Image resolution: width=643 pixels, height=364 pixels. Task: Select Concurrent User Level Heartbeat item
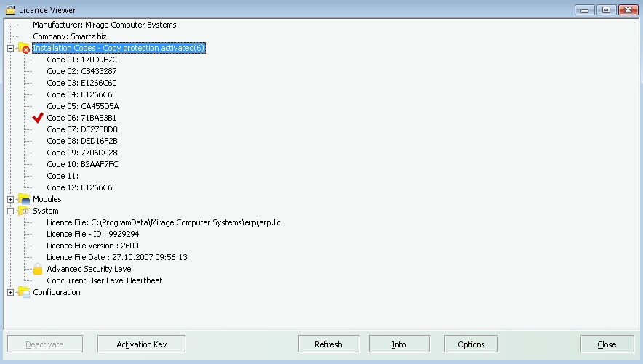pos(104,280)
